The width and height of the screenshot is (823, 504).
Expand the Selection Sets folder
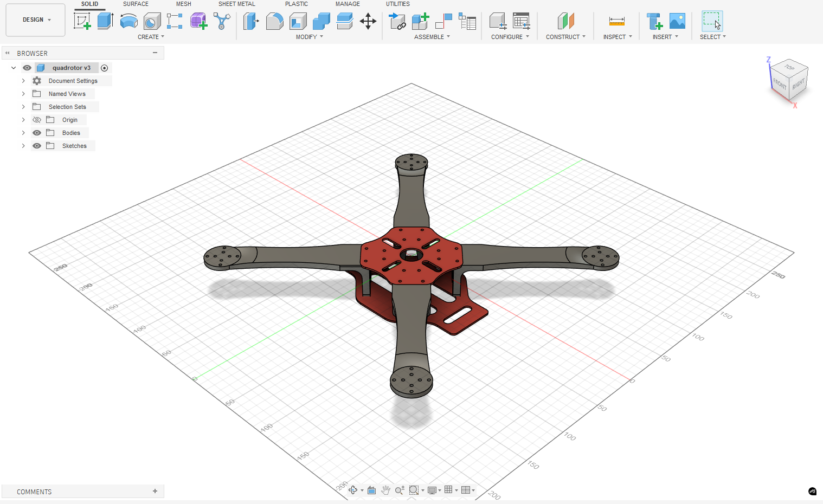23,107
